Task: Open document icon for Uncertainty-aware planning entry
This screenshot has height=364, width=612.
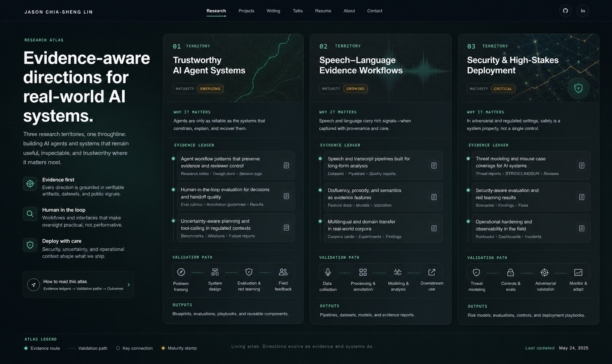Action: (x=286, y=228)
